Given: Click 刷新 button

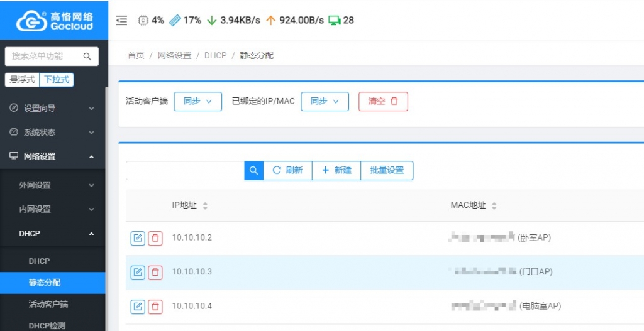Looking at the screenshot, I should click(287, 170).
